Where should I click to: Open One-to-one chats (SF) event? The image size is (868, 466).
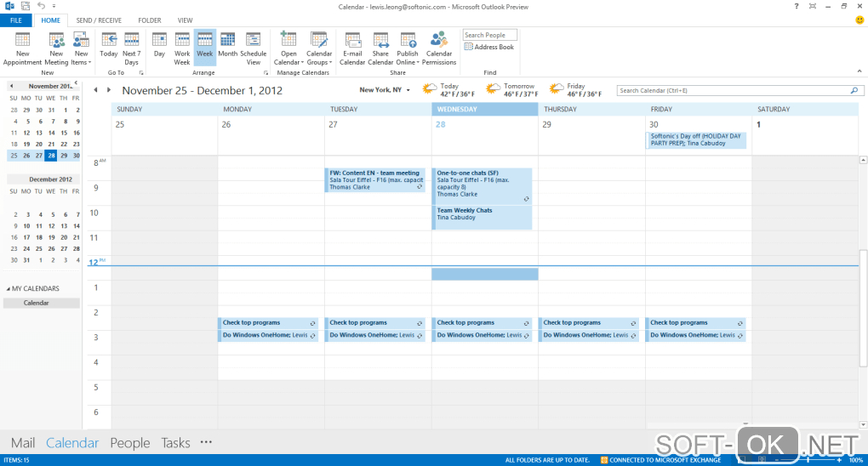pyautogui.click(x=483, y=186)
